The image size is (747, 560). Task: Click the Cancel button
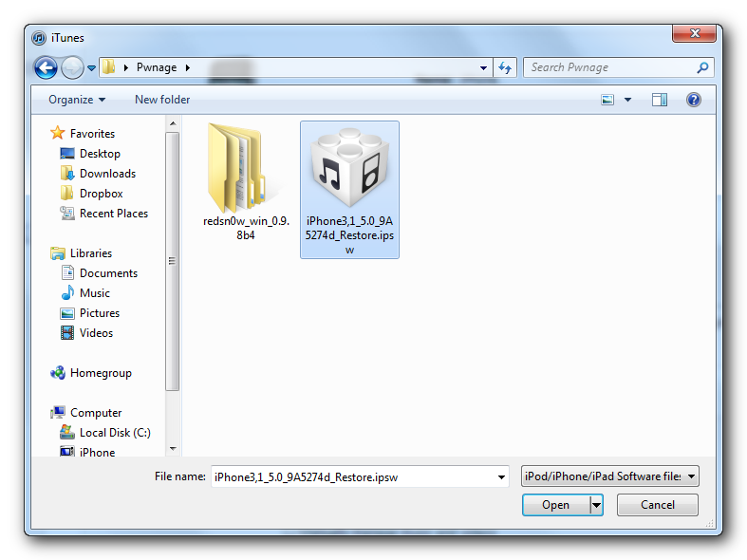[658, 505]
